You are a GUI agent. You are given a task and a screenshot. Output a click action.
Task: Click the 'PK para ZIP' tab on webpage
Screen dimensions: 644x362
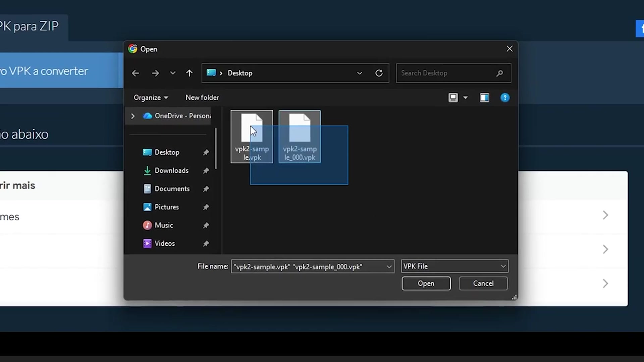[34, 27]
